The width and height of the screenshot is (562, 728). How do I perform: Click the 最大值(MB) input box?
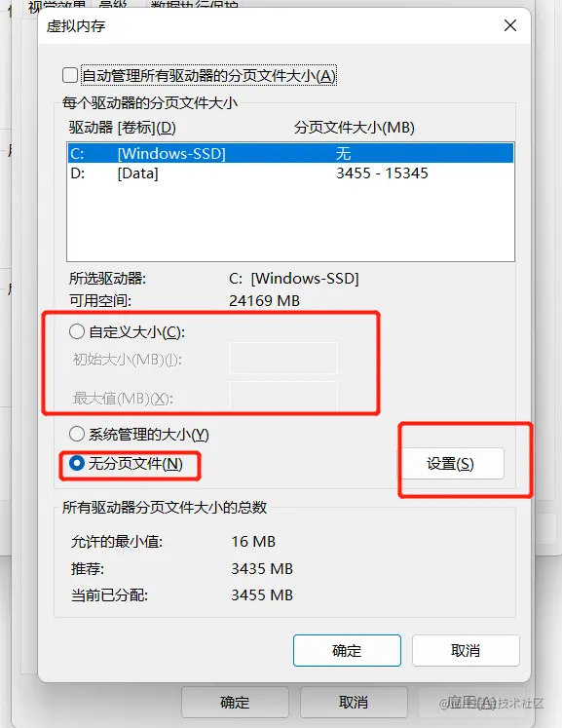click(x=283, y=397)
